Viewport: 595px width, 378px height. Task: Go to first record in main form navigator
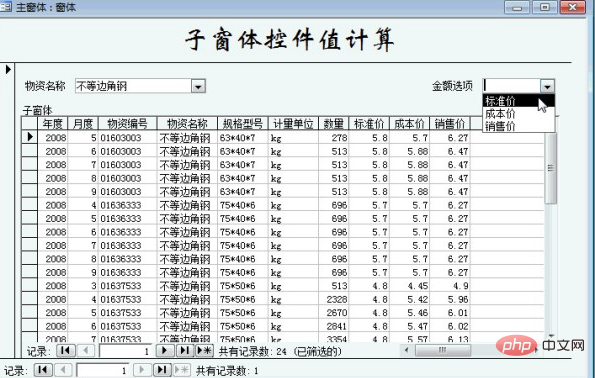(43, 370)
